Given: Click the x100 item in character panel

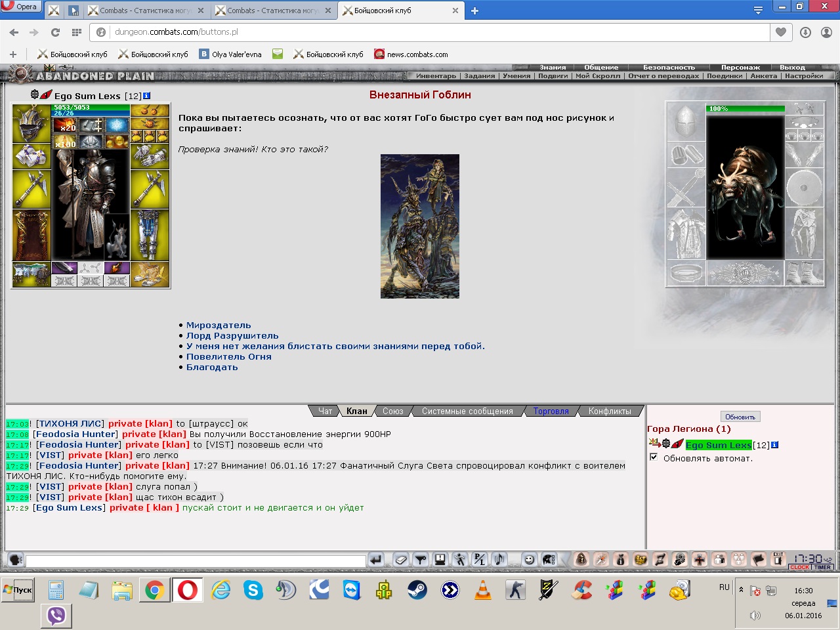Looking at the screenshot, I should (x=65, y=141).
